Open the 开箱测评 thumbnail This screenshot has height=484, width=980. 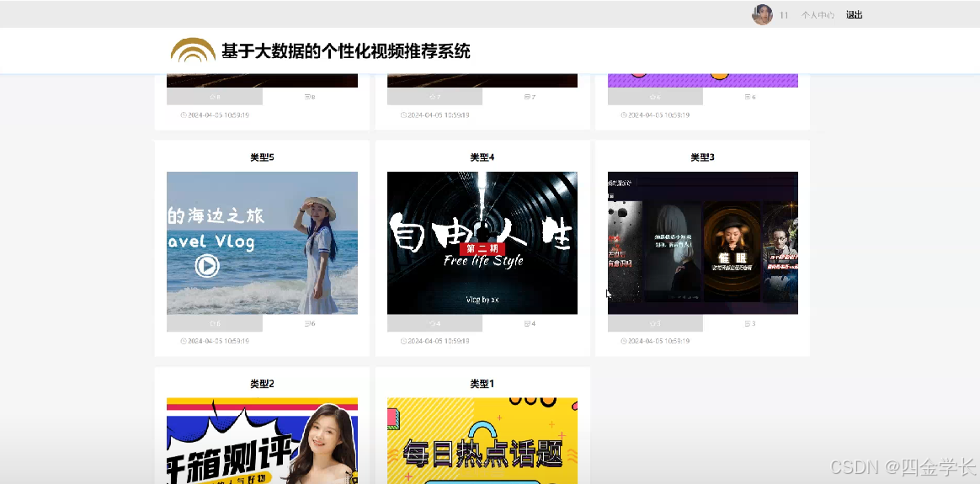(x=263, y=441)
